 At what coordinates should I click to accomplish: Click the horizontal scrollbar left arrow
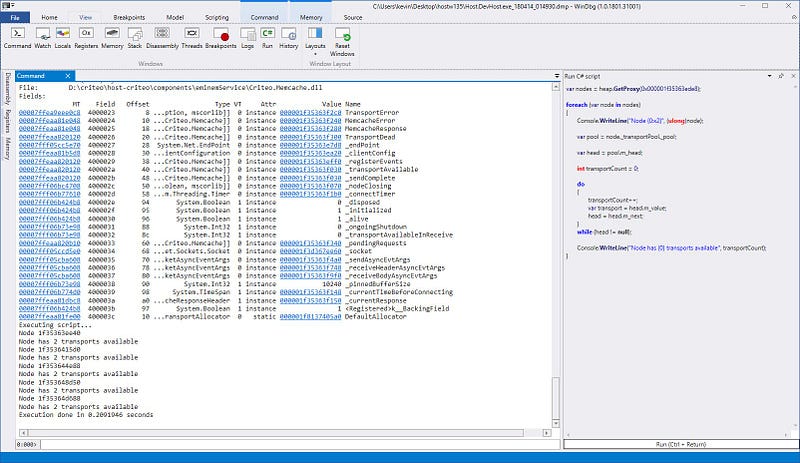tap(23, 433)
